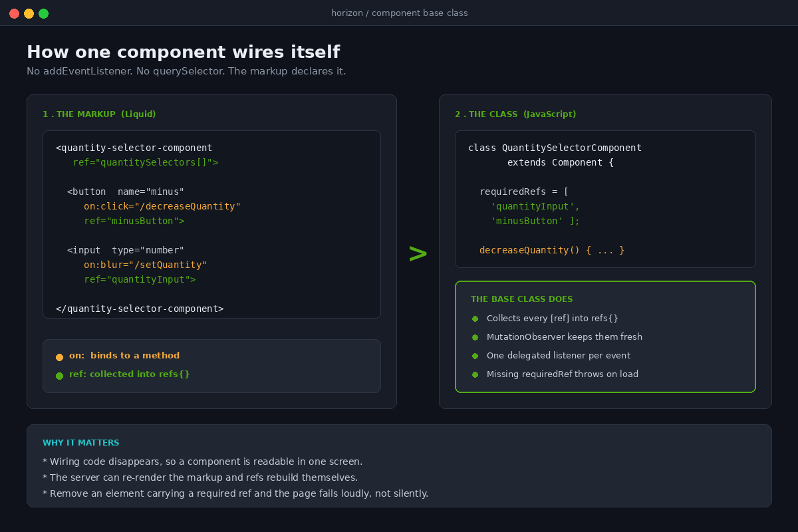The height and width of the screenshot is (532, 798).
Task: Click the line starting 'The server can re-render'
Action: pyautogui.click(x=200, y=477)
